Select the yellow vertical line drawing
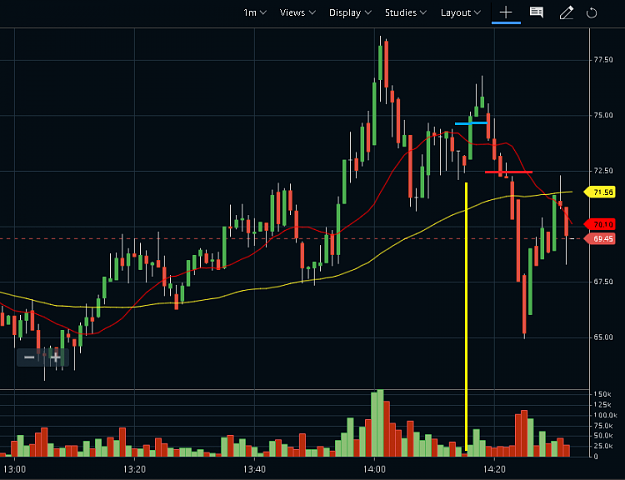The image size is (625, 480). pos(466,317)
